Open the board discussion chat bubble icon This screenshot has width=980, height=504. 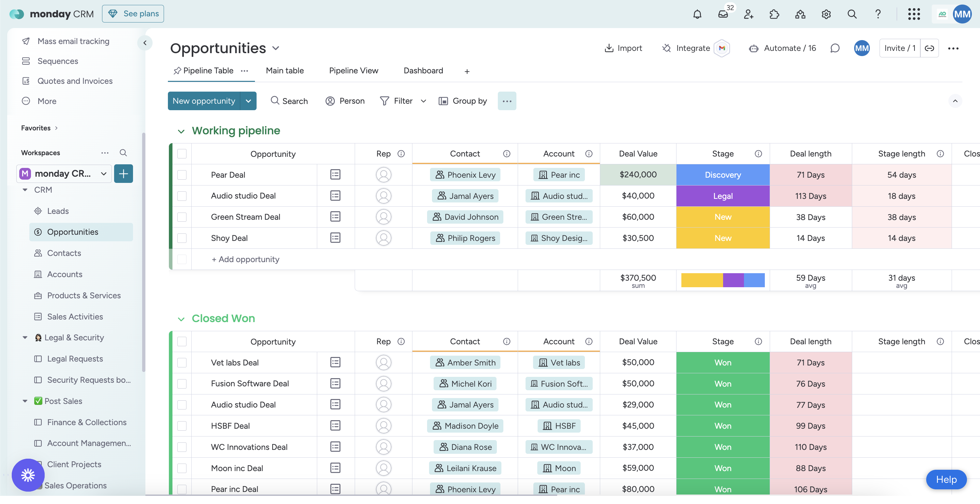click(x=835, y=48)
